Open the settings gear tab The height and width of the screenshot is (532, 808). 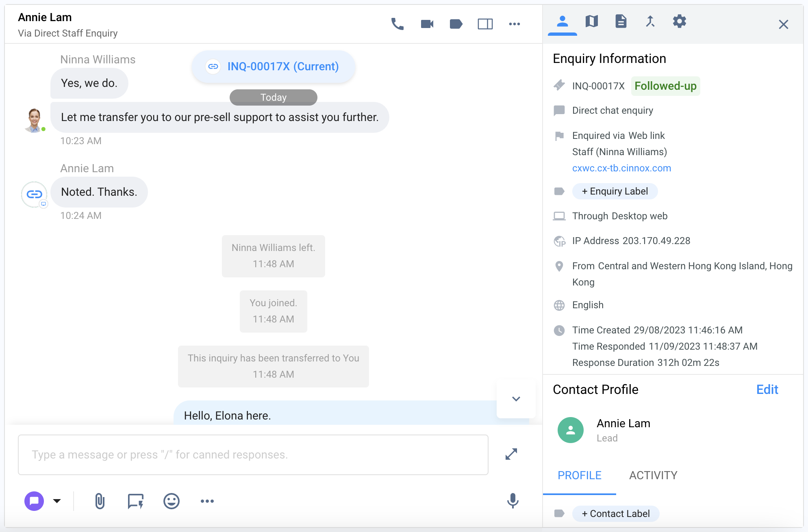tap(679, 21)
